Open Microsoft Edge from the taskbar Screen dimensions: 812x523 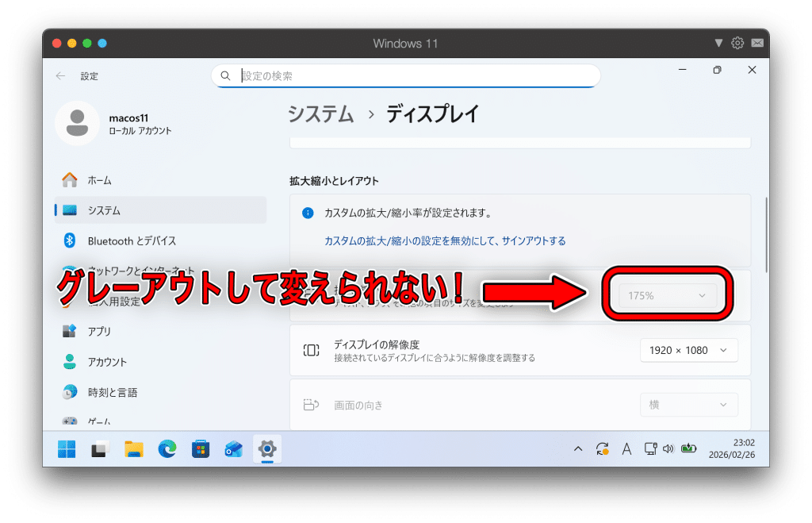[x=167, y=449]
